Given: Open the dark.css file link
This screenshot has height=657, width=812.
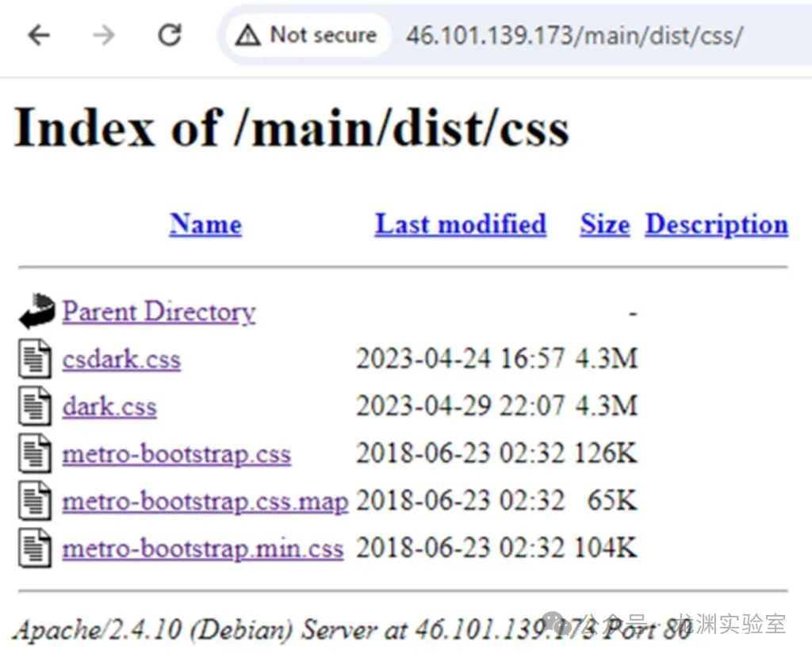Looking at the screenshot, I should [x=109, y=407].
